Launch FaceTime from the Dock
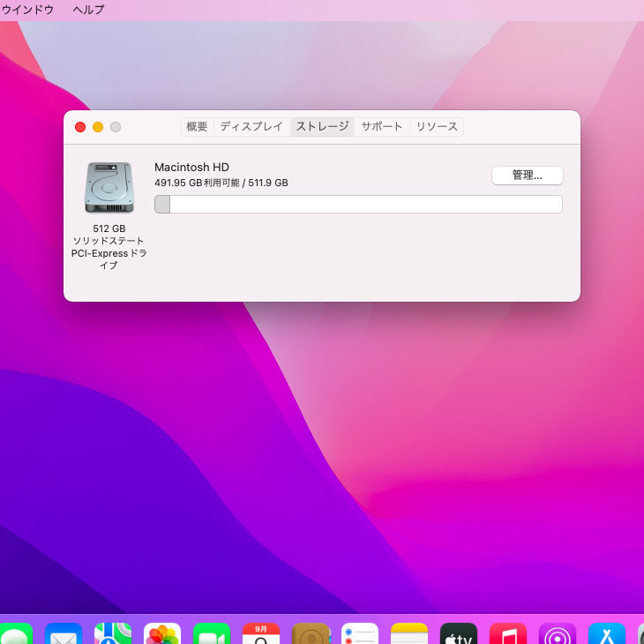 click(212, 633)
